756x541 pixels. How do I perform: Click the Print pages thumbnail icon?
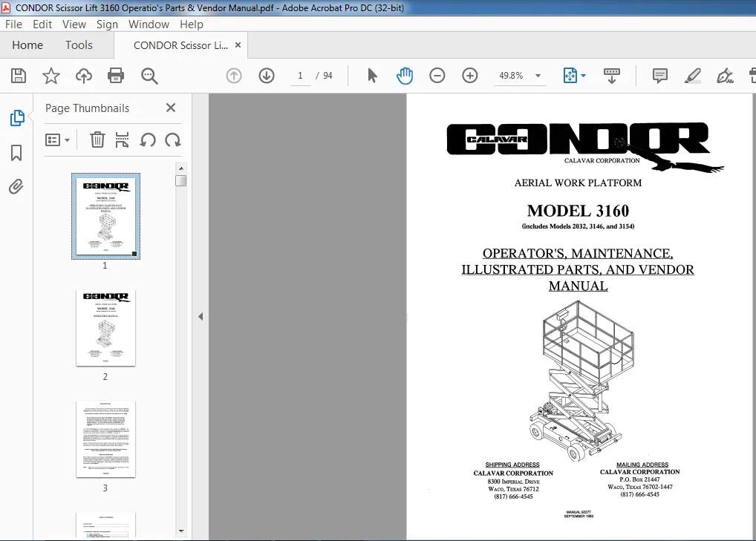click(122, 140)
